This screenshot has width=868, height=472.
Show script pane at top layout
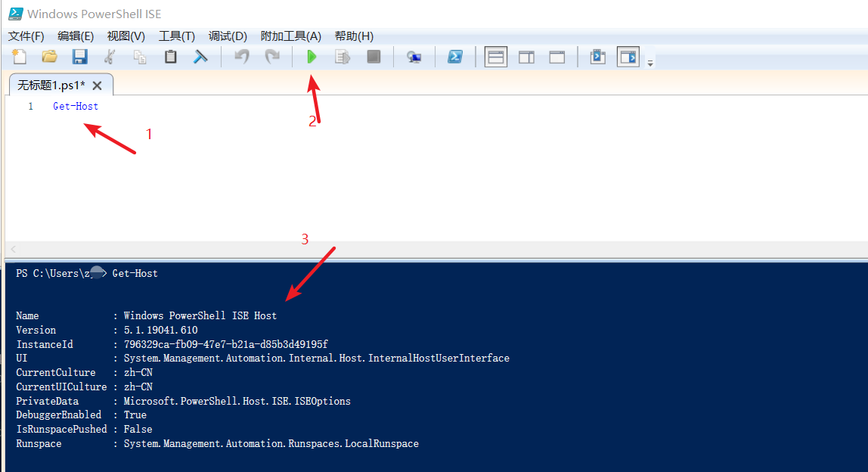495,57
